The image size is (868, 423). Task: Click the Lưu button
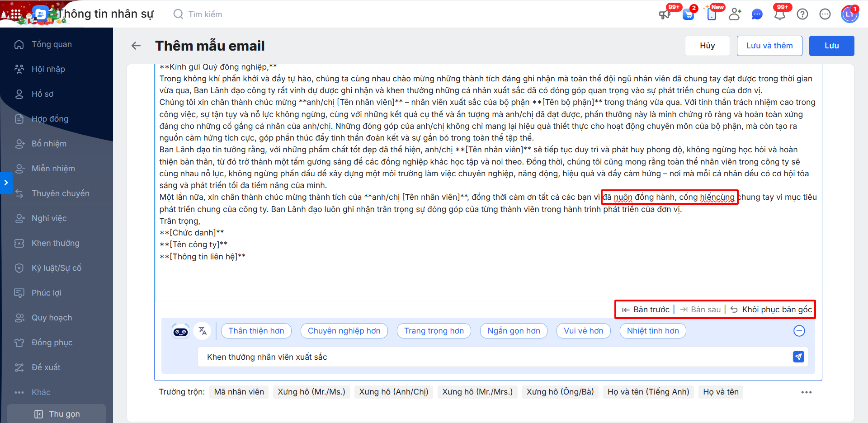(x=831, y=46)
